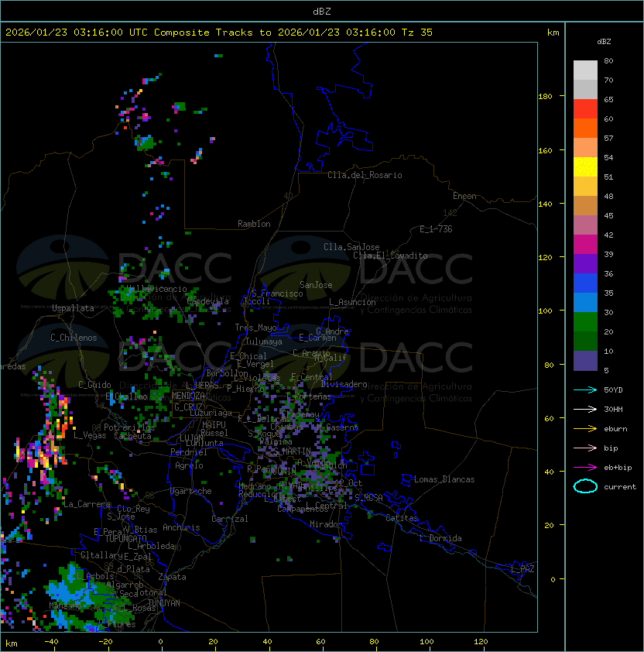Click the cyan ellipse current-track icon
This screenshot has height=652, width=644.
[x=585, y=486]
